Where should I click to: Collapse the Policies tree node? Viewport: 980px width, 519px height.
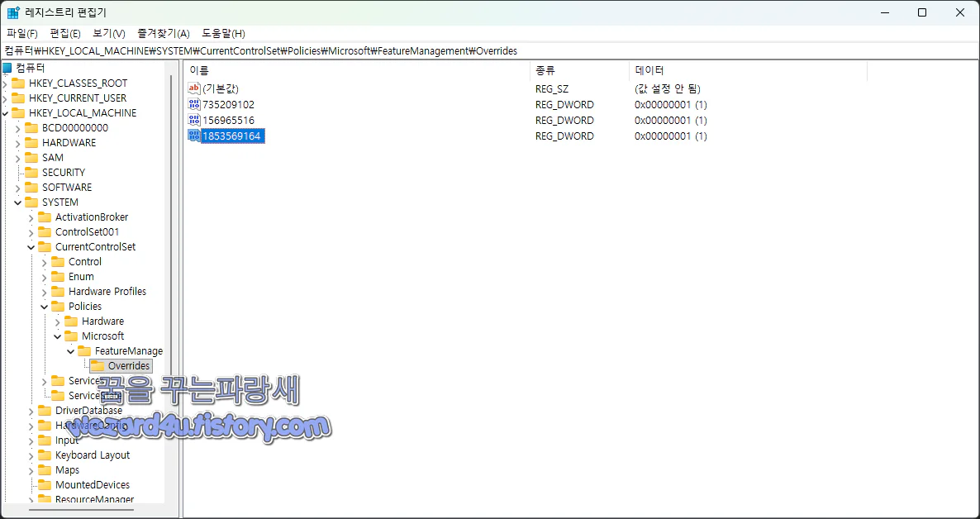tap(44, 306)
